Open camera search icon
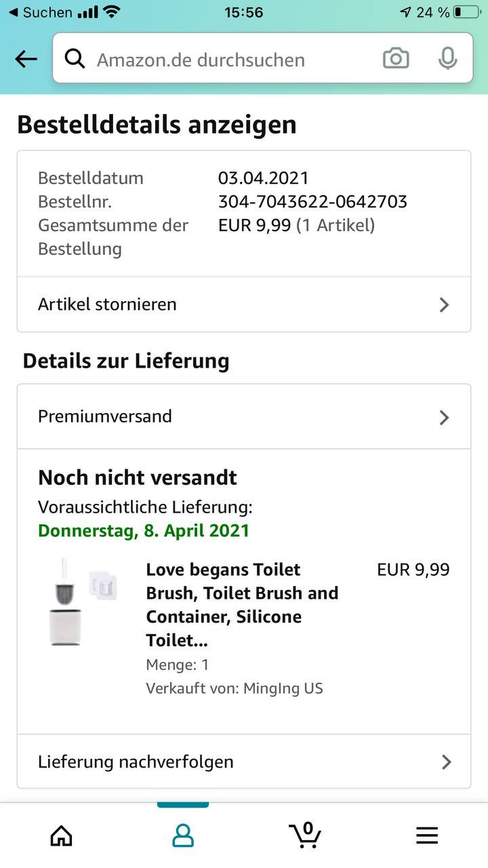 click(396, 59)
